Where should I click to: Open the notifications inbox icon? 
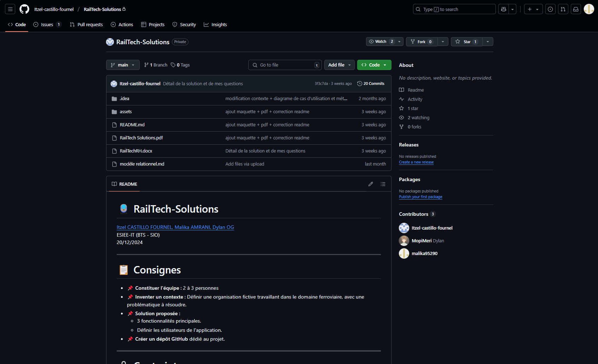pyautogui.click(x=576, y=9)
